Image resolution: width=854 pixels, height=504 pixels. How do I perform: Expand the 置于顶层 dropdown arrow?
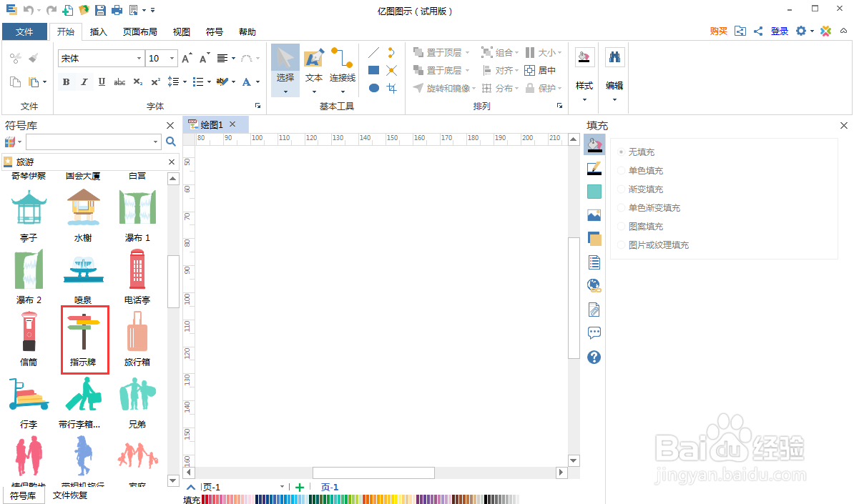point(467,53)
